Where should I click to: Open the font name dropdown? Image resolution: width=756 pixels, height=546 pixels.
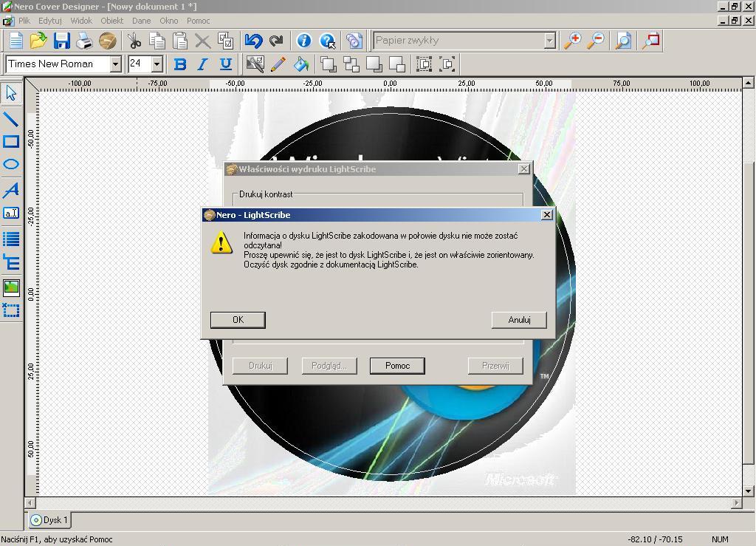coord(115,64)
